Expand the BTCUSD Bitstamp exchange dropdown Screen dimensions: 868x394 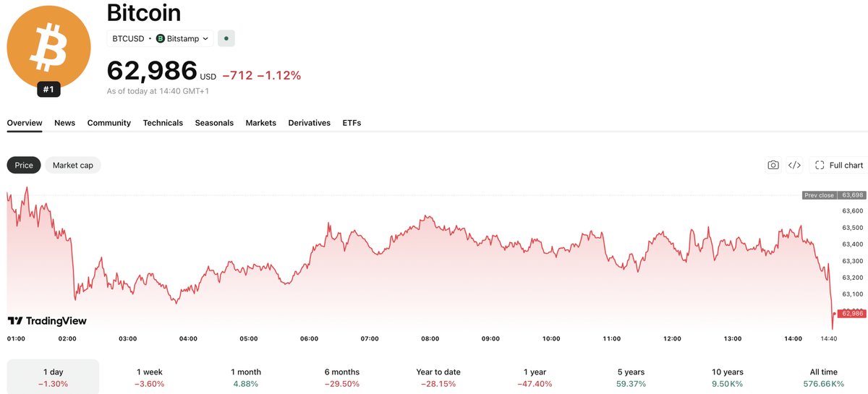(161, 38)
